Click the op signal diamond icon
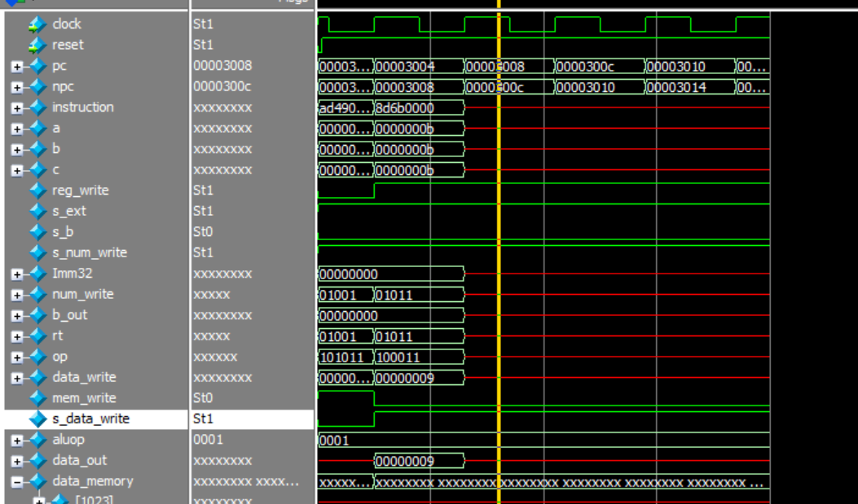 pos(37,357)
